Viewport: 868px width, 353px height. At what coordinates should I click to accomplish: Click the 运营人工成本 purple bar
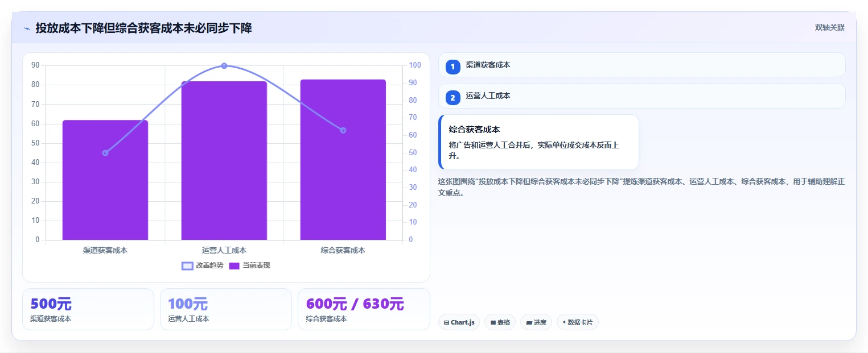(x=224, y=160)
